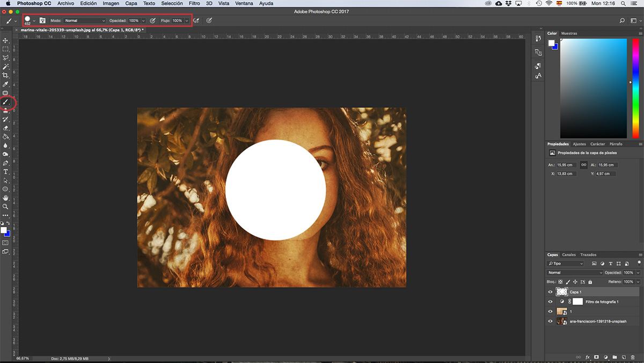Hide the Capa 1 layer

[550, 292]
